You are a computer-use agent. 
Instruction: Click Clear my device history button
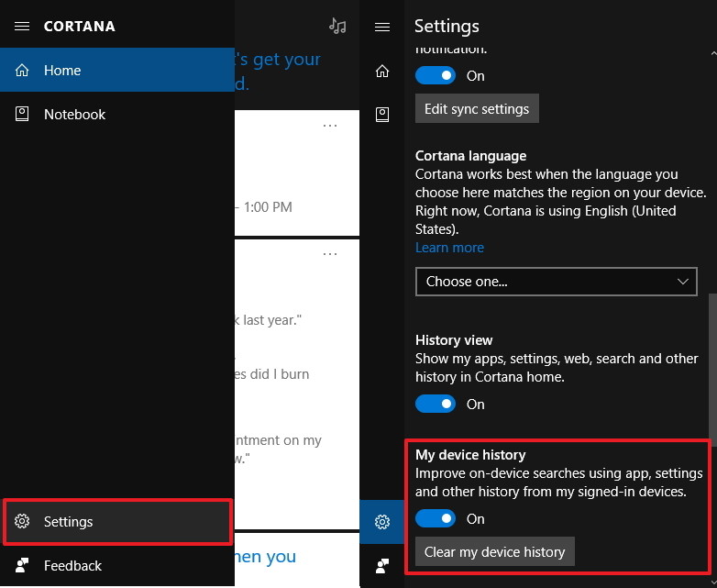tap(495, 551)
